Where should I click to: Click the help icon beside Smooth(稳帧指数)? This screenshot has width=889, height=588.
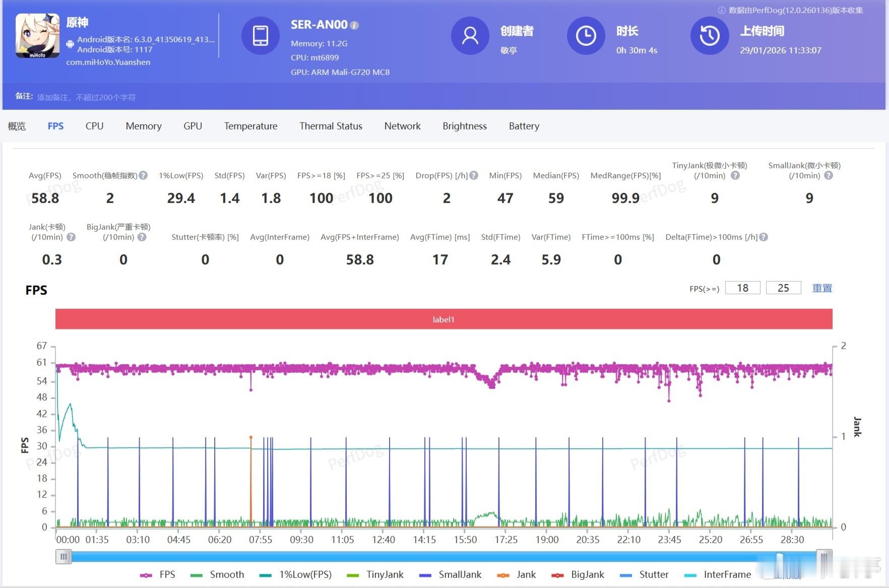pyautogui.click(x=143, y=175)
